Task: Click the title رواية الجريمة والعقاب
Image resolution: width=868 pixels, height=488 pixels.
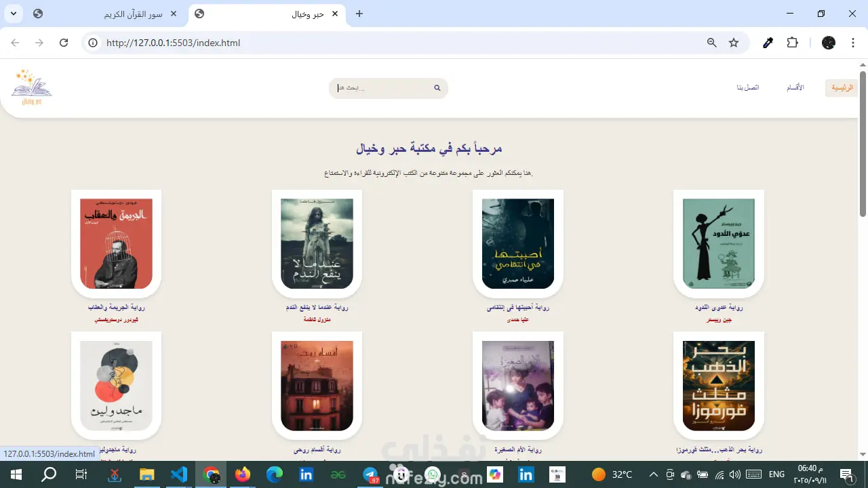Action: coord(116,308)
